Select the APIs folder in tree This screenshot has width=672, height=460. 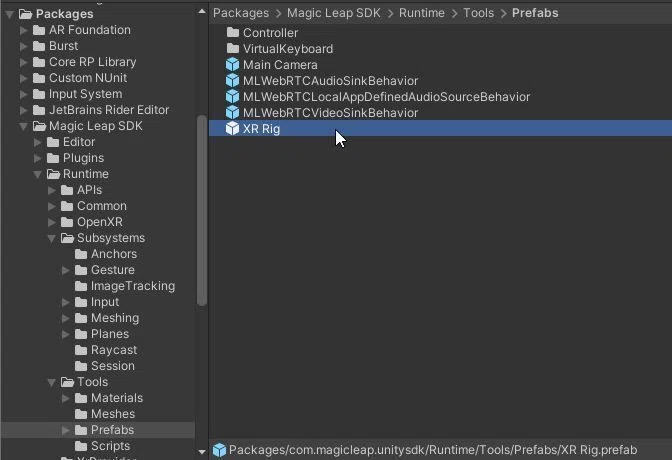point(90,190)
